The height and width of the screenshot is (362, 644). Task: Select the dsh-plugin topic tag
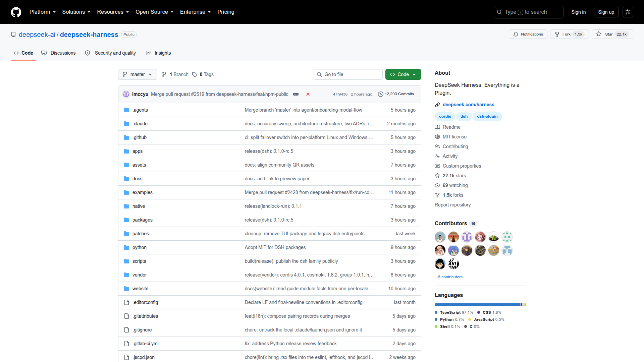coord(487,117)
